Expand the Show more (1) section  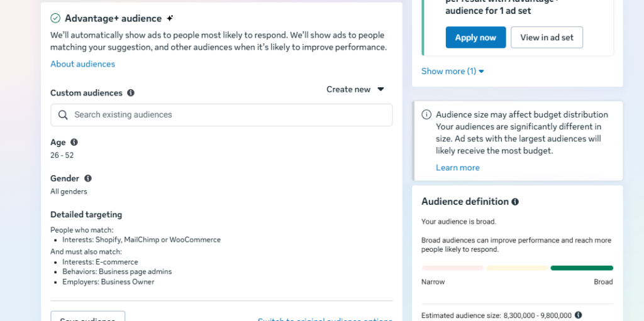point(452,72)
